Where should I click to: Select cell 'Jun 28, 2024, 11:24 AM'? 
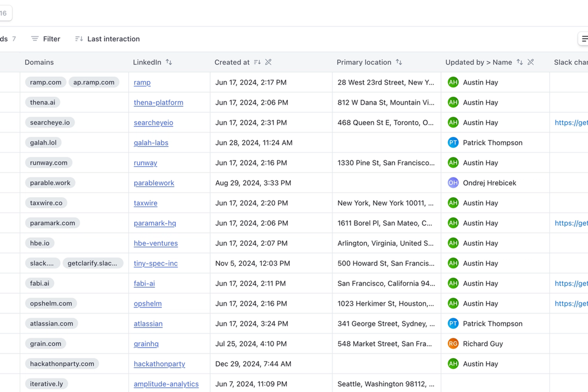click(271, 143)
